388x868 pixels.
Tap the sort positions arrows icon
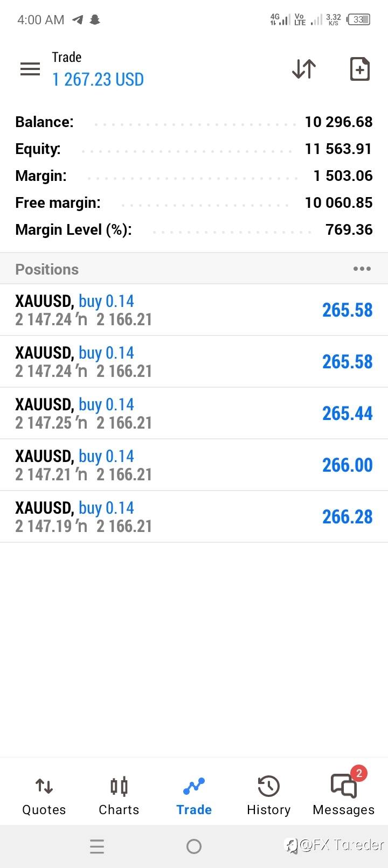coord(304,69)
